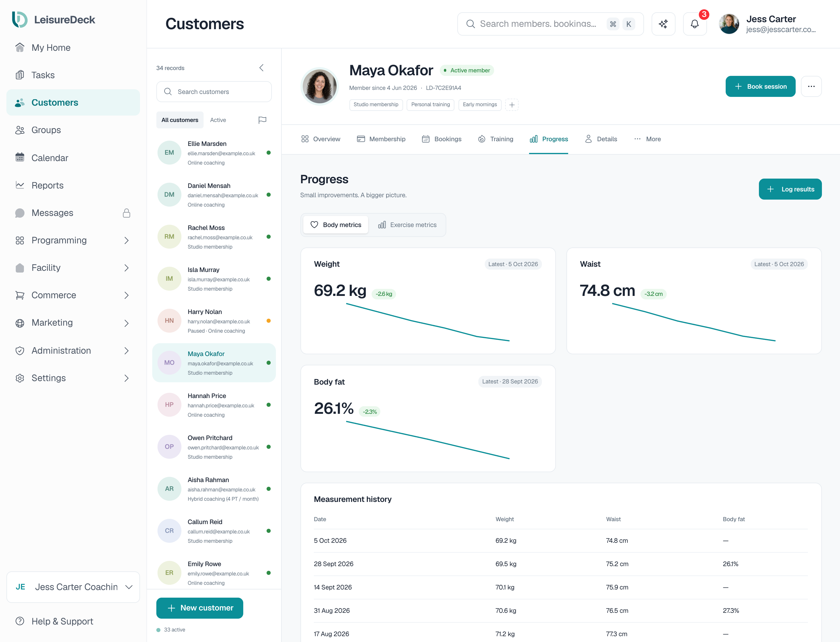Open the Tasks clipboard icon in the sidebar
Viewport: 840px width, 642px height.
click(x=20, y=75)
